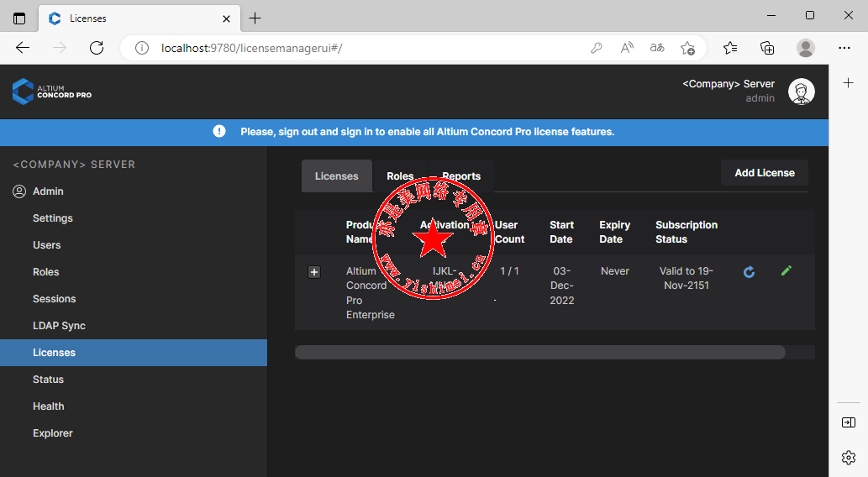This screenshot has height=477, width=868.
Task: Click the Altium Concord Pro logo
Action: click(52, 92)
